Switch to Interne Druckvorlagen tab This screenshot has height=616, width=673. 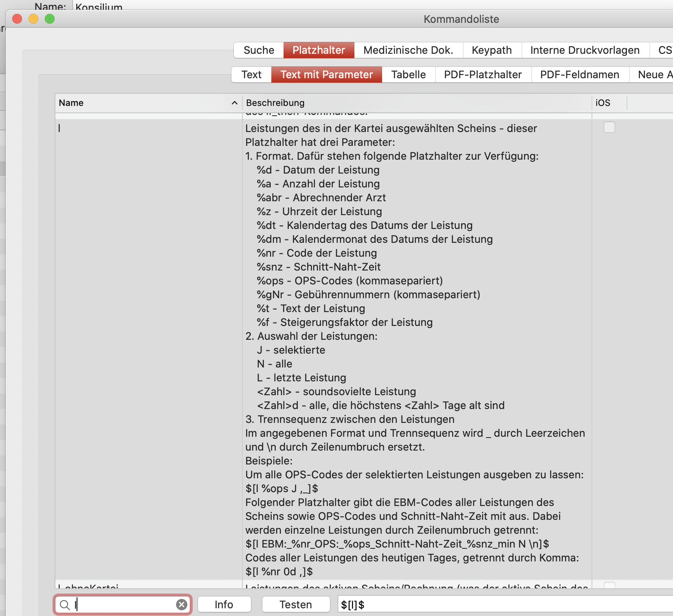(585, 50)
